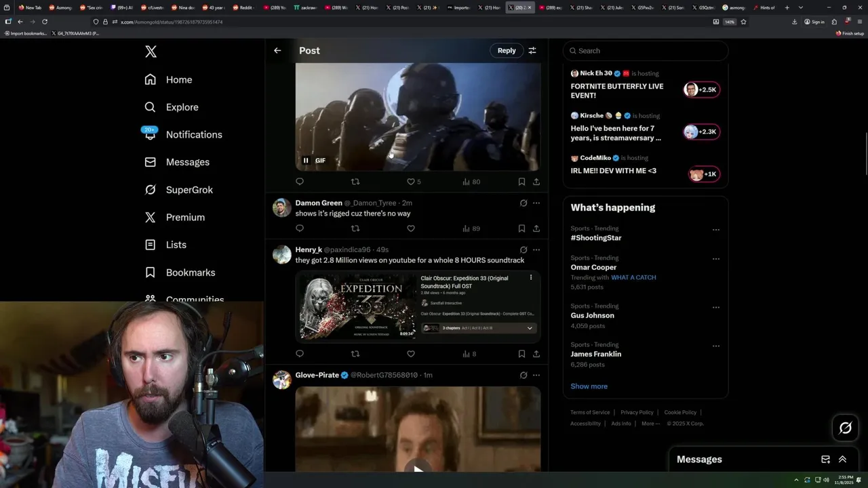Open the Terms of Service link
868x488 pixels.
pyautogui.click(x=590, y=412)
